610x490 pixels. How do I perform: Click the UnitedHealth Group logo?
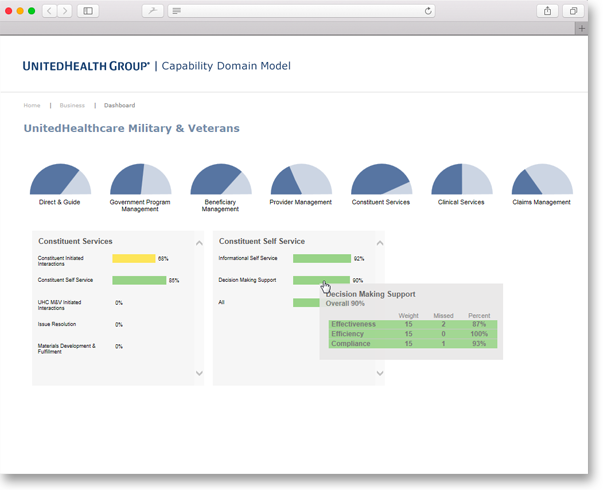point(86,66)
